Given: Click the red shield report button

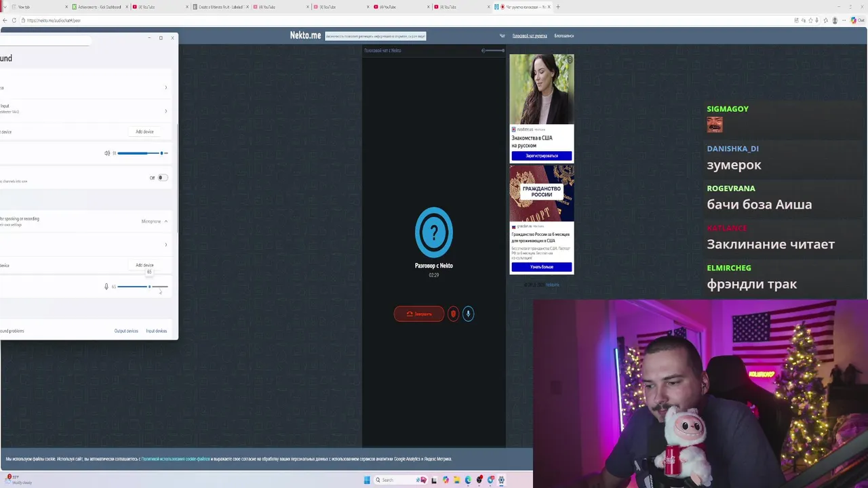Looking at the screenshot, I should click(454, 314).
